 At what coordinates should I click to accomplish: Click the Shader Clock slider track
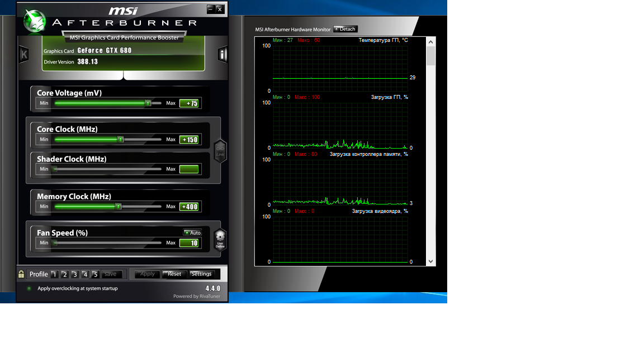(x=107, y=169)
